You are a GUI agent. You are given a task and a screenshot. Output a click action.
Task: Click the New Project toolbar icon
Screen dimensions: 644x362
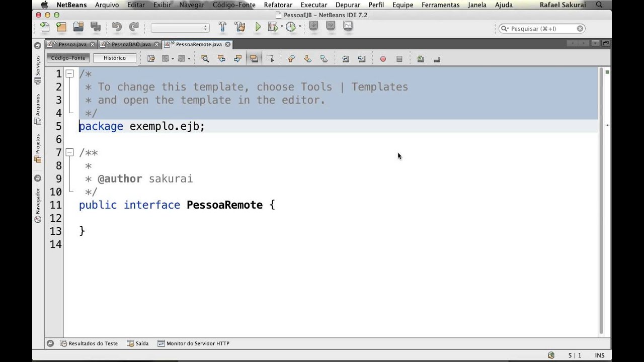pyautogui.click(x=61, y=27)
